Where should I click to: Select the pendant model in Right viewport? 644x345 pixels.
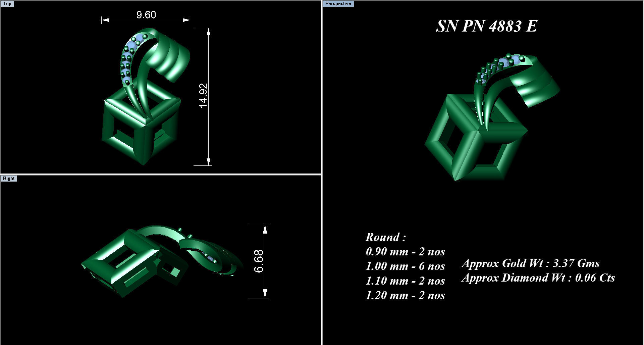pyautogui.click(x=162, y=261)
